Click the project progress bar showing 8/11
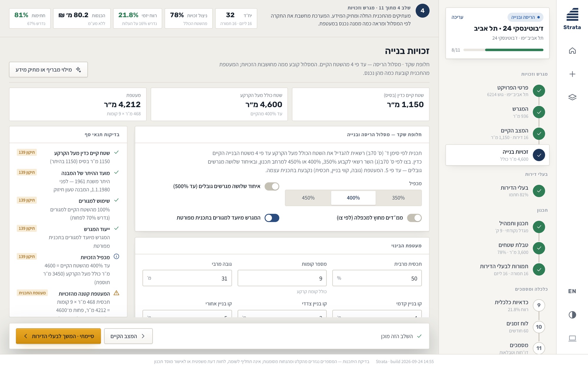The image size is (588, 368). [503, 50]
